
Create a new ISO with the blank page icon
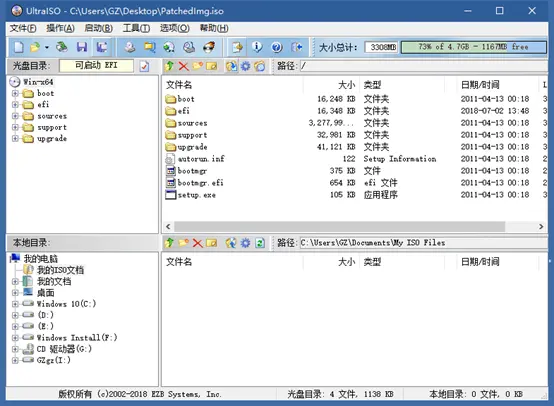click(x=18, y=47)
